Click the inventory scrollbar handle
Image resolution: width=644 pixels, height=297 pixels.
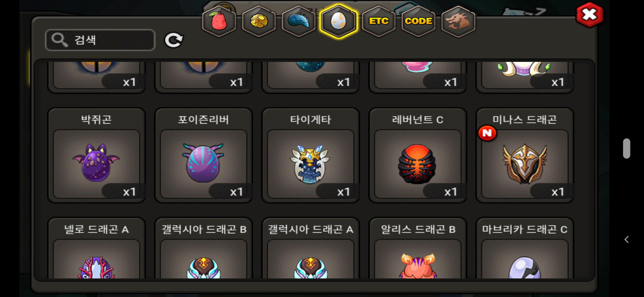626,148
